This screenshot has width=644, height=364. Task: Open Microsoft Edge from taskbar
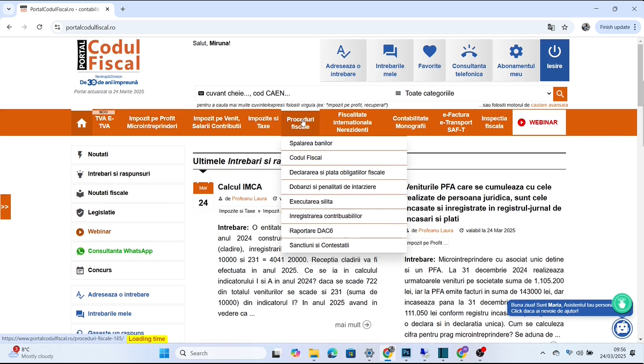(332, 353)
